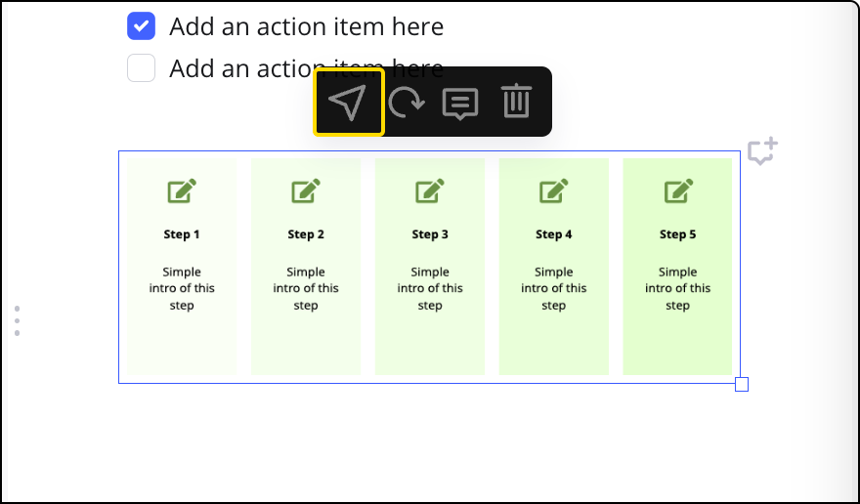Click the edit pencil icon above Step 5

pos(678,190)
